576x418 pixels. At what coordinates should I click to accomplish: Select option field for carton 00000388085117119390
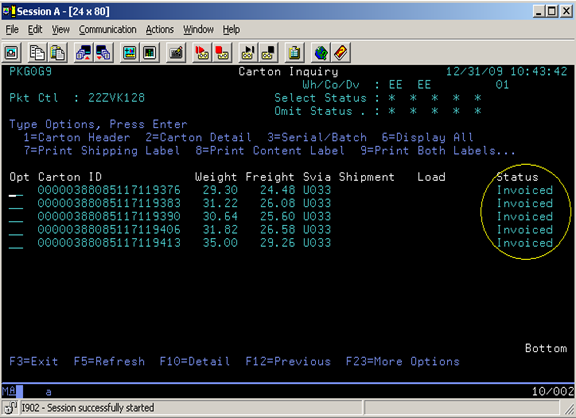[x=16, y=217]
